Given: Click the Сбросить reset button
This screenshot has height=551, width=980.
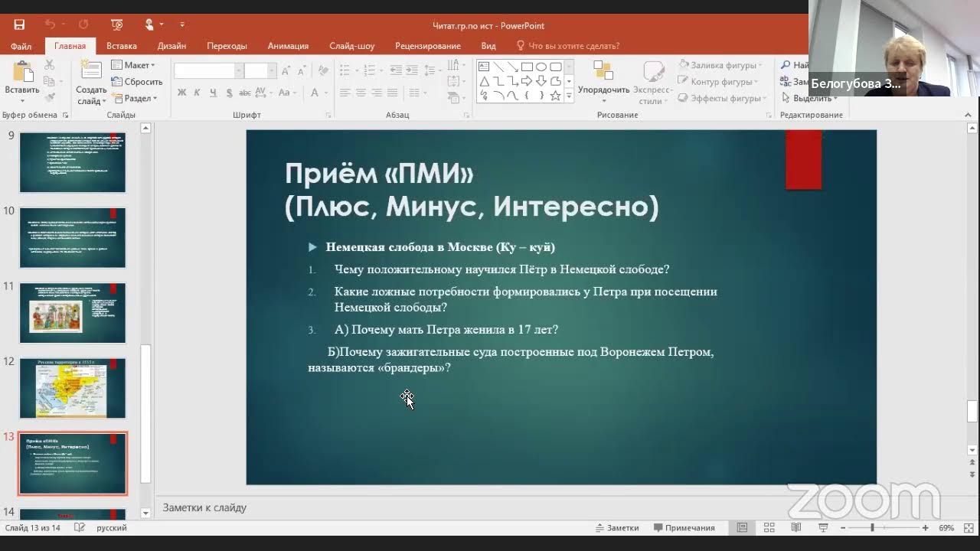Looking at the screenshot, I should [137, 82].
